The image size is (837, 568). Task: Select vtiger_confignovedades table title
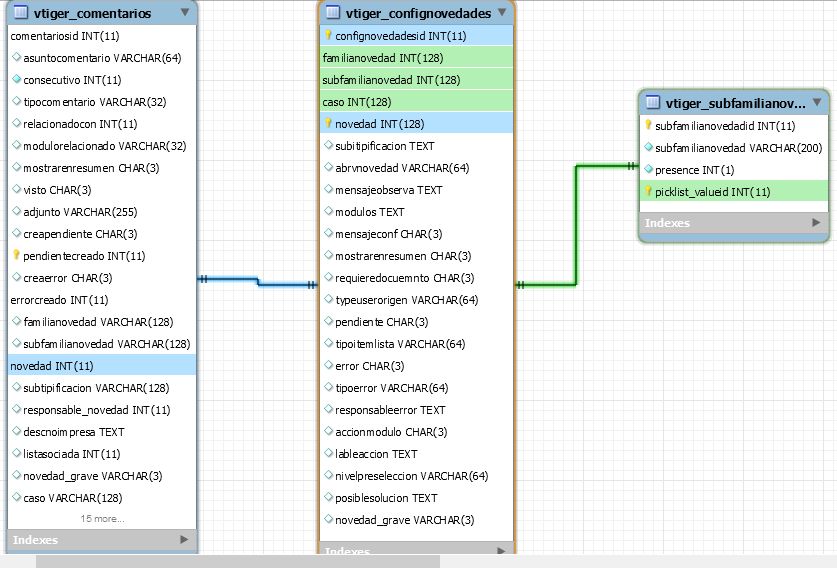[418, 13]
